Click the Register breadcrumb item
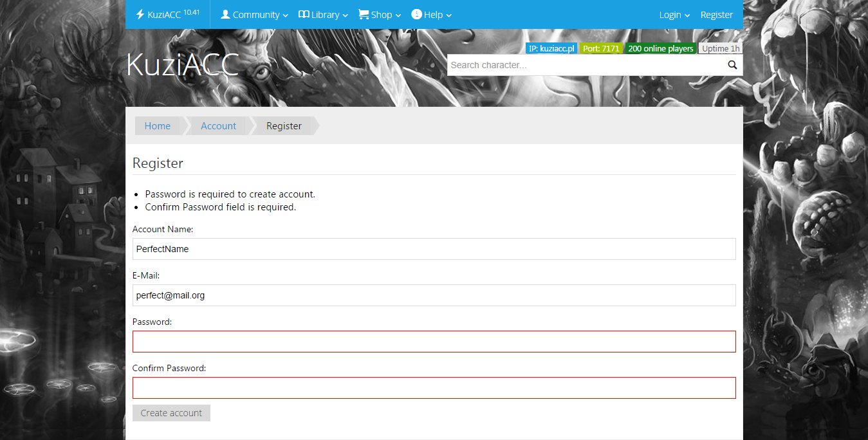 click(284, 126)
